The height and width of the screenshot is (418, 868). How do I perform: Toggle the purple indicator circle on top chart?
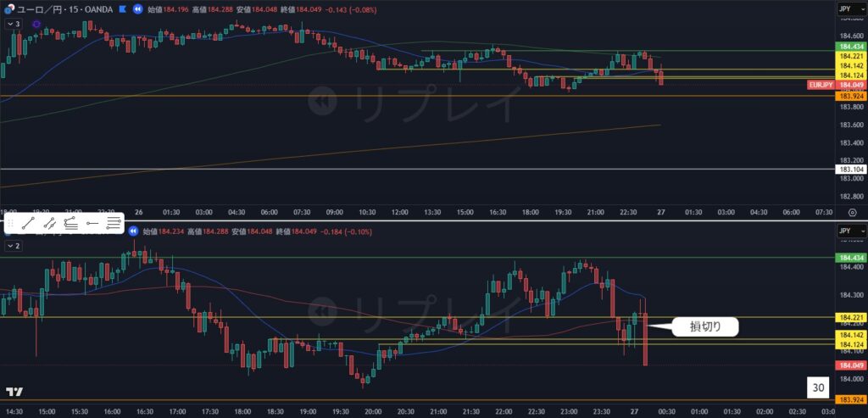pos(36,24)
